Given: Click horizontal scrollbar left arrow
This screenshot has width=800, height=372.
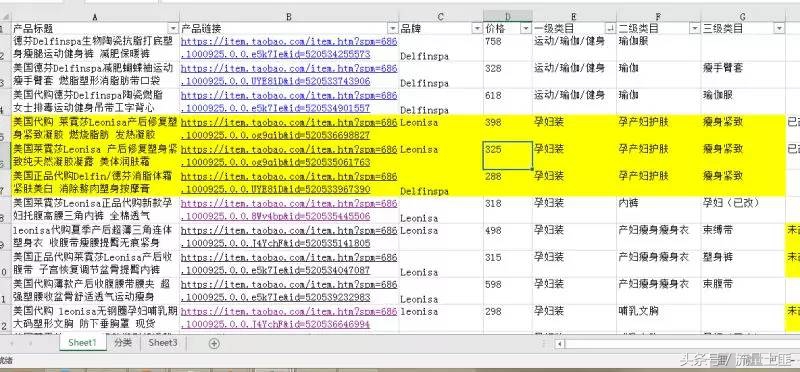Looking at the screenshot, I should click(x=560, y=344).
